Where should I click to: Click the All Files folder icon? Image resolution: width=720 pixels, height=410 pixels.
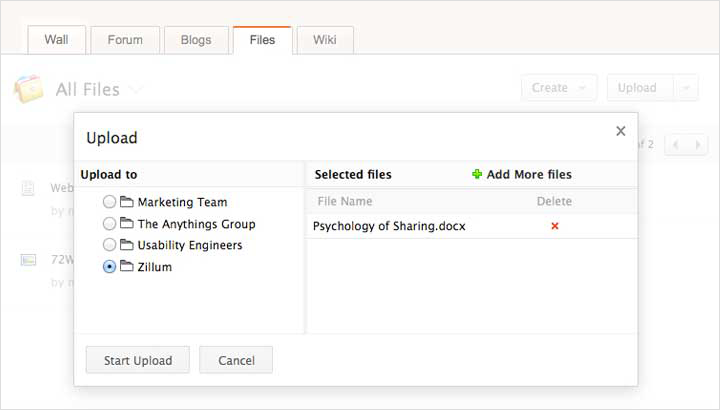[x=28, y=88]
